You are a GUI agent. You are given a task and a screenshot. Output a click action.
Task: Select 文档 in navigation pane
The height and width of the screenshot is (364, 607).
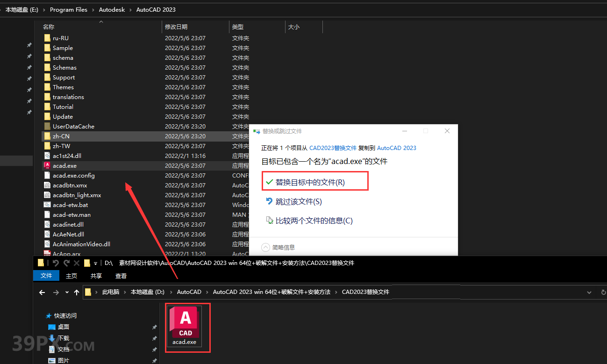[64, 350]
